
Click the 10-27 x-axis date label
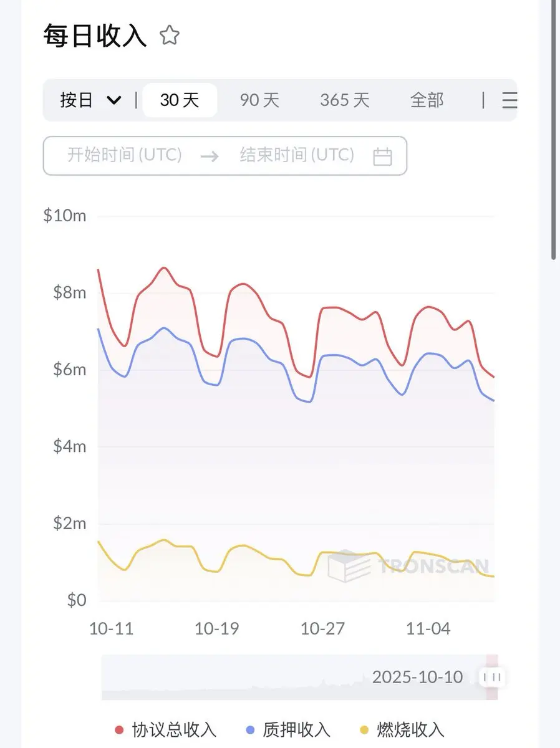tap(322, 628)
